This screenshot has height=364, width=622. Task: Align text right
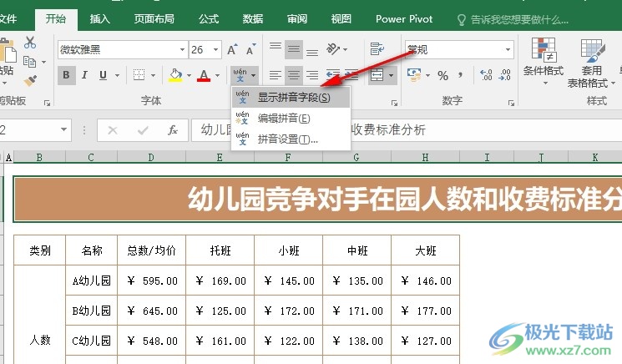[312, 75]
